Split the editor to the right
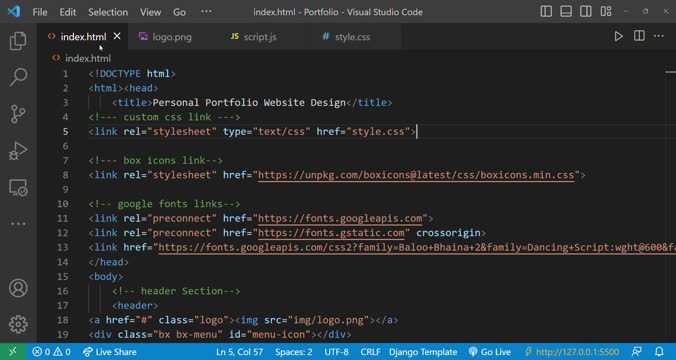 pyautogui.click(x=639, y=36)
